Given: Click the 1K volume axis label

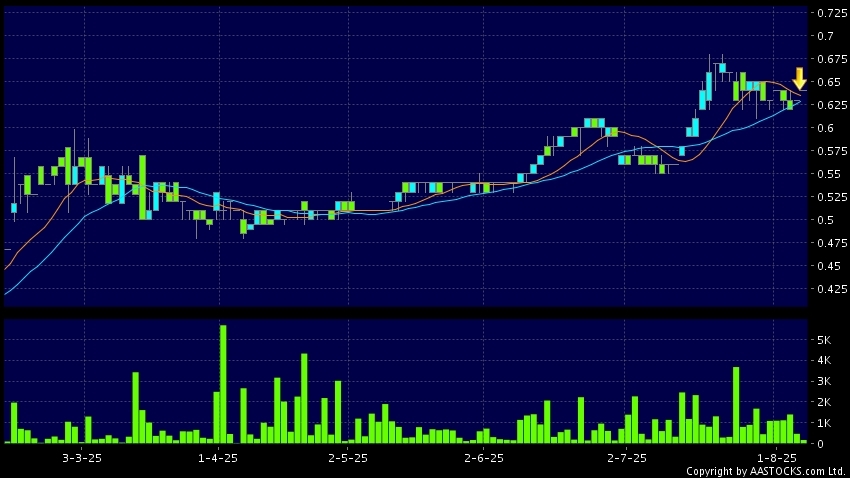Looking at the screenshot, I should (x=824, y=423).
